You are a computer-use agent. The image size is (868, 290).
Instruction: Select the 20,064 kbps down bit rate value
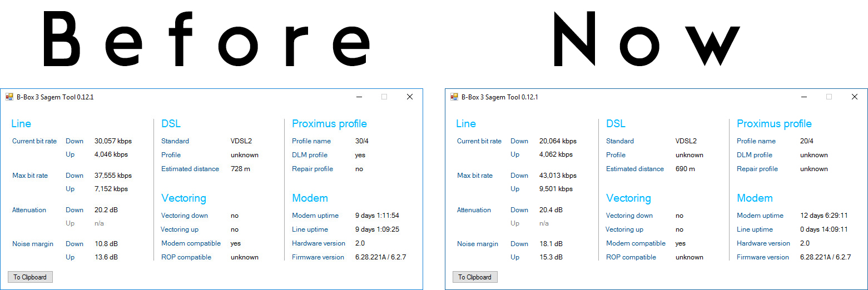coord(558,141)
